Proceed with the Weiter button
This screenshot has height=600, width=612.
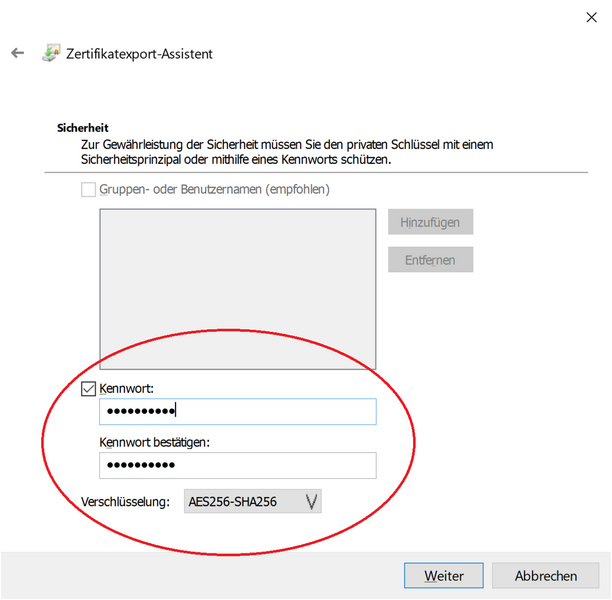pos(444,576)
